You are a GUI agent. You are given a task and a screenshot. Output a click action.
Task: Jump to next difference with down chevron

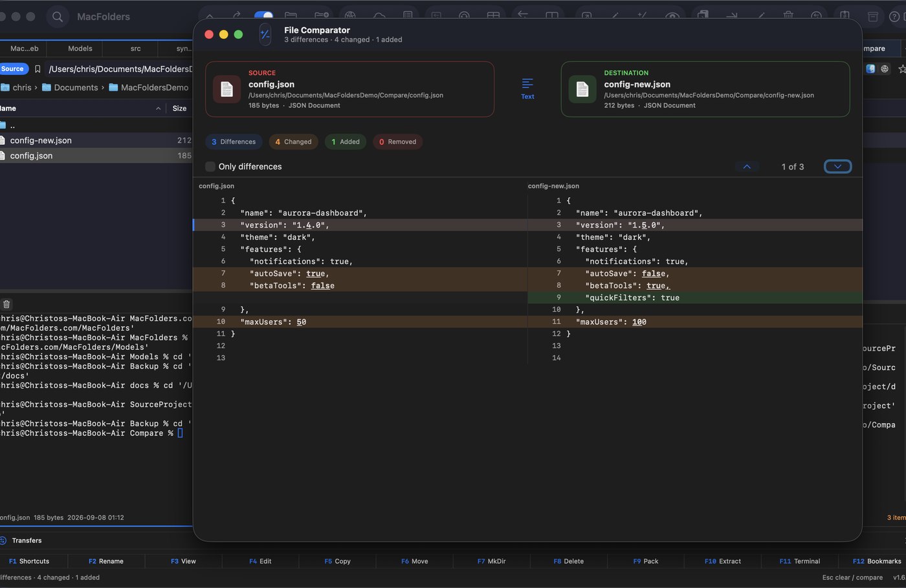click(x=837, y=166)
